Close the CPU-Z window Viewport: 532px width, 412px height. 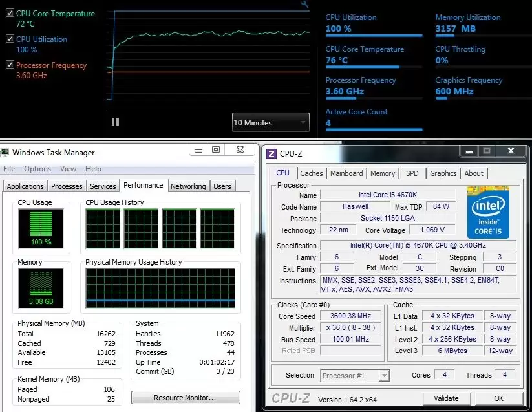pos(511,151)
